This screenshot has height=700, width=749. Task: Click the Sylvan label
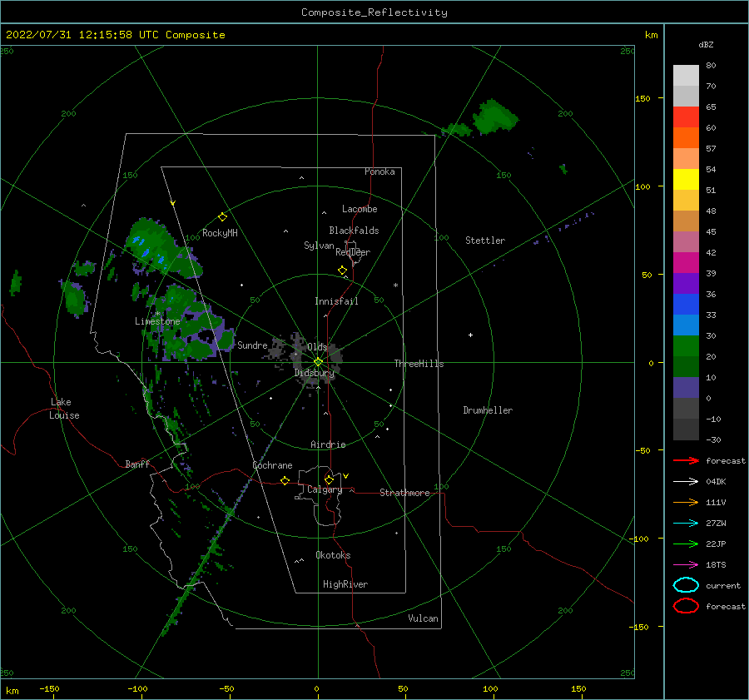click(319, 246)
